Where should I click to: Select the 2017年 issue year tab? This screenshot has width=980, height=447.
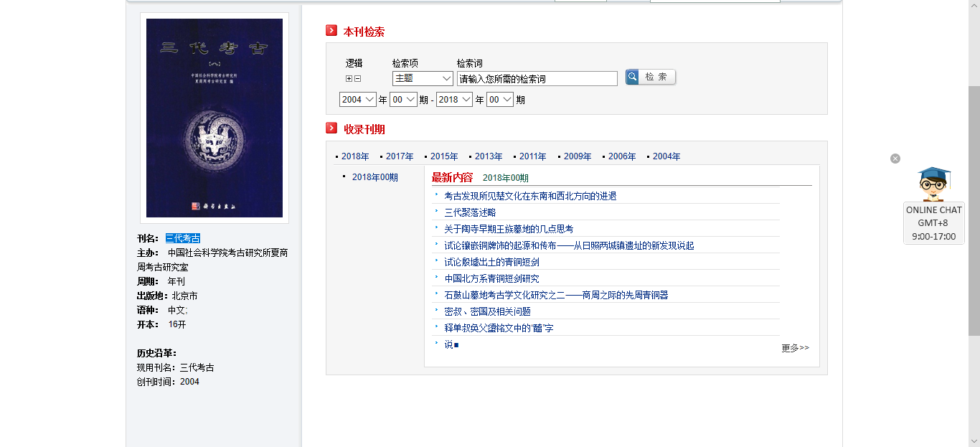(400, 156)
